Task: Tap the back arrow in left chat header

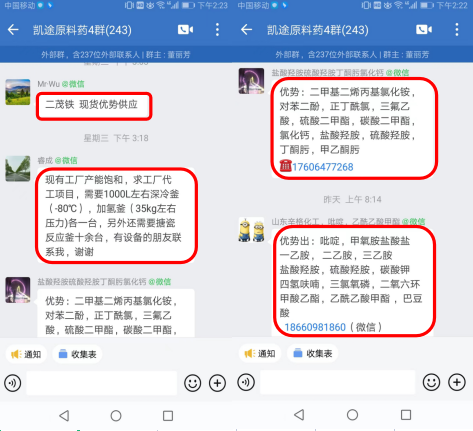Action: pyautogui.click(x=13, y=30)
